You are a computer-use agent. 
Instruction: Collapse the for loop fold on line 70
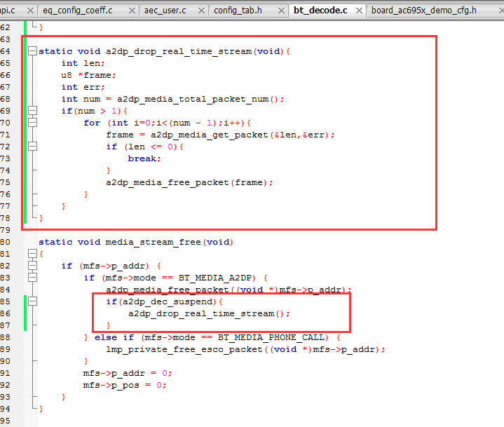point(32,123)
